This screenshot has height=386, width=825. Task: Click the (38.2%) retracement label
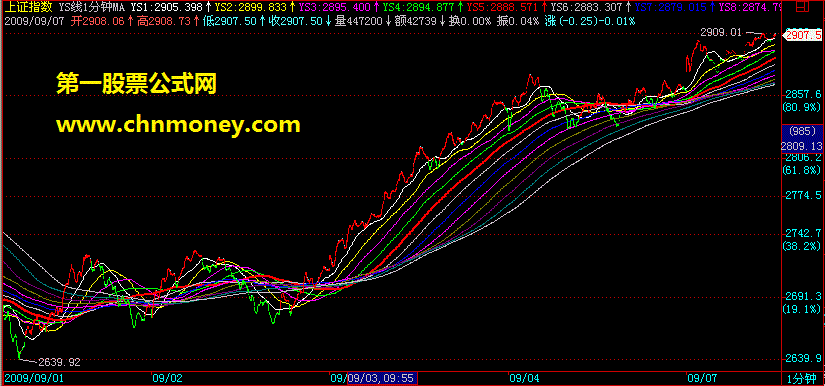coord(802,246)
